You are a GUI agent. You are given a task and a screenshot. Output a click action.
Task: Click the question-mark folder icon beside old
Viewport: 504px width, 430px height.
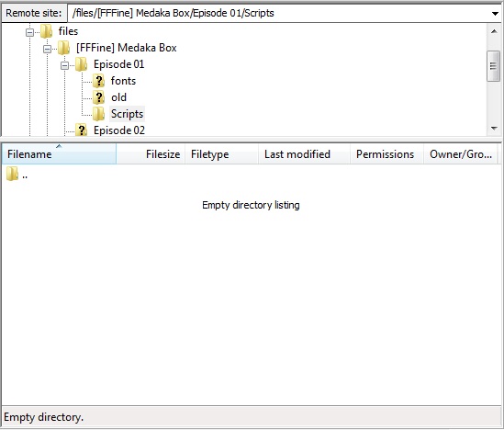coord(98,97)
